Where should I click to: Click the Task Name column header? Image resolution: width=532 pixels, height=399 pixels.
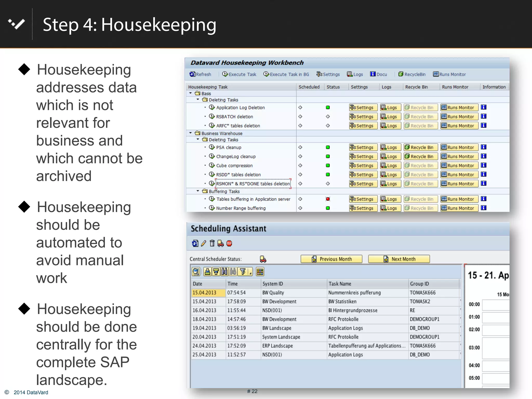click(x=367, y=284)
